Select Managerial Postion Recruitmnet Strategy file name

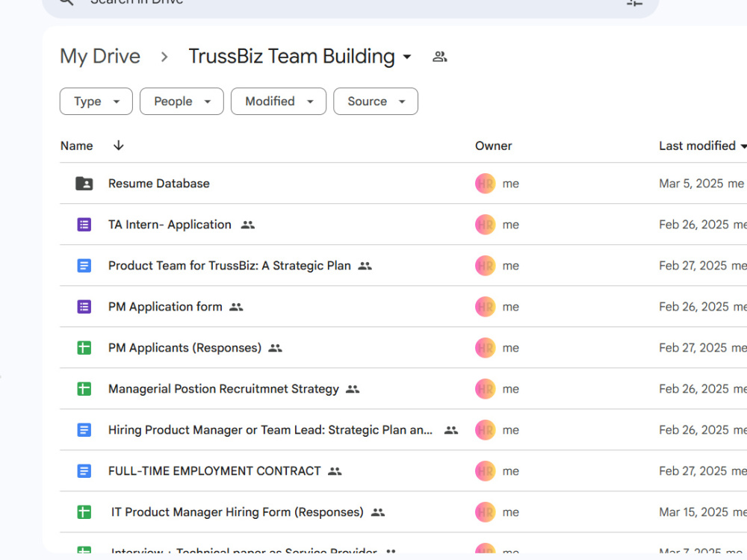click(223, 389)
